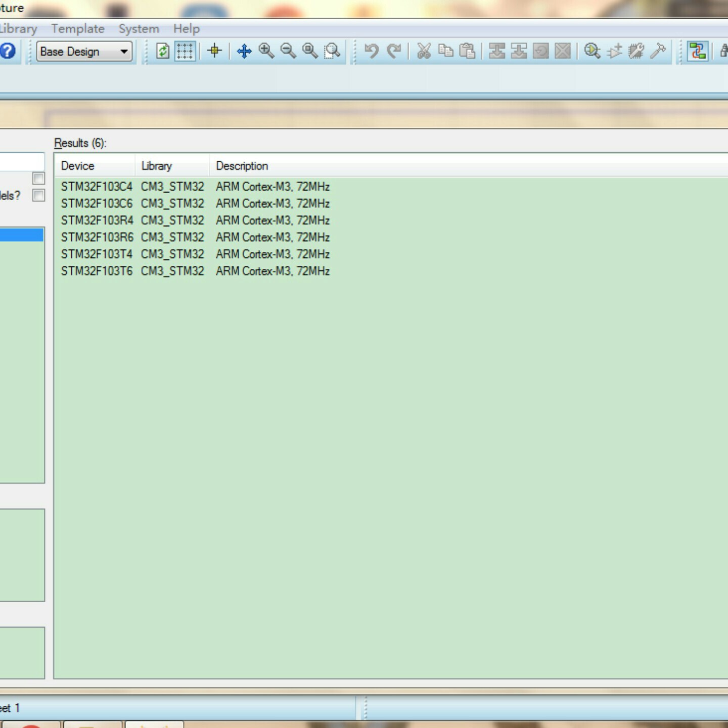
Task: Select the STM32F103C6 device row
Action: 97,203
